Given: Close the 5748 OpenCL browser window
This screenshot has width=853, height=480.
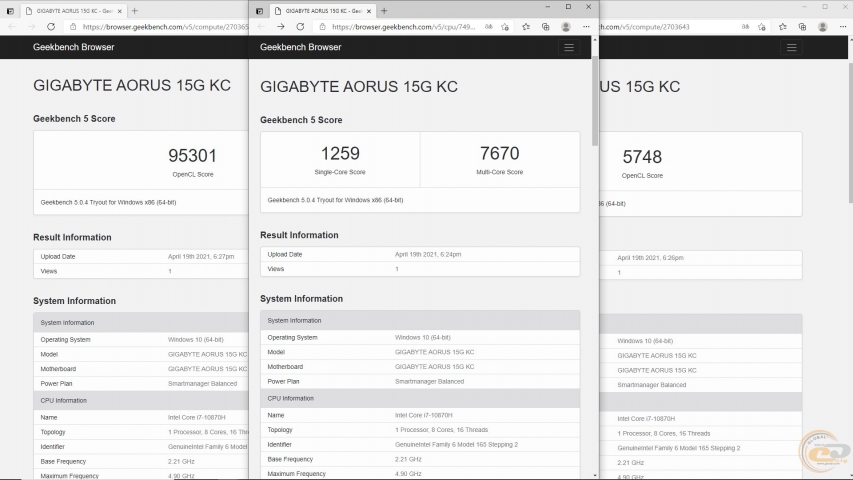Looking at the screenshot, I should [x=845, y=7].
